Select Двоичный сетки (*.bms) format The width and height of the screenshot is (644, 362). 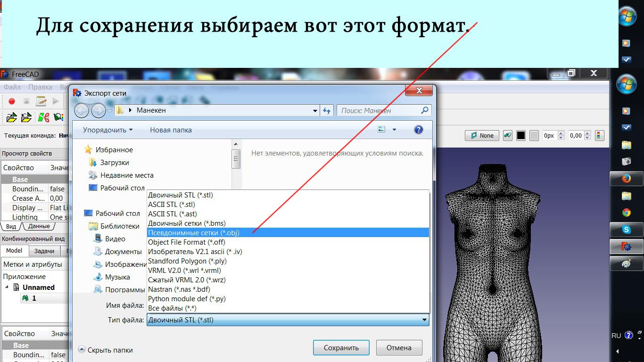point(288,223)
